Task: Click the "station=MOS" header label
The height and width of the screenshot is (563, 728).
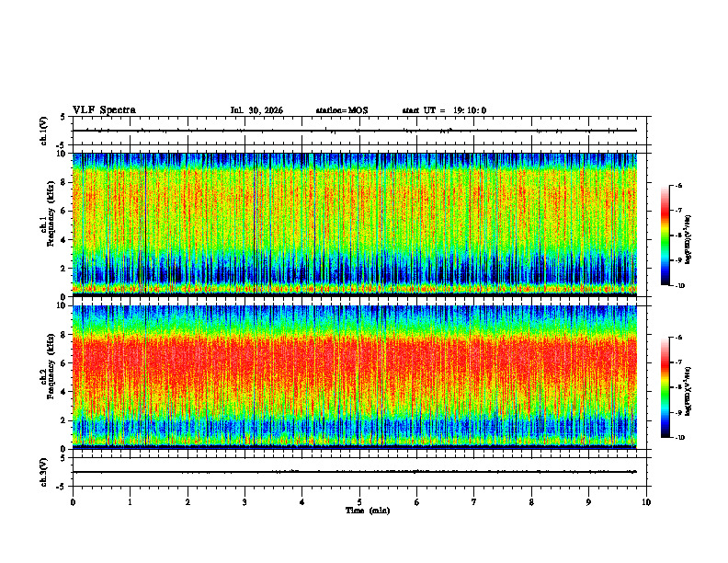Action: (342, 110)
